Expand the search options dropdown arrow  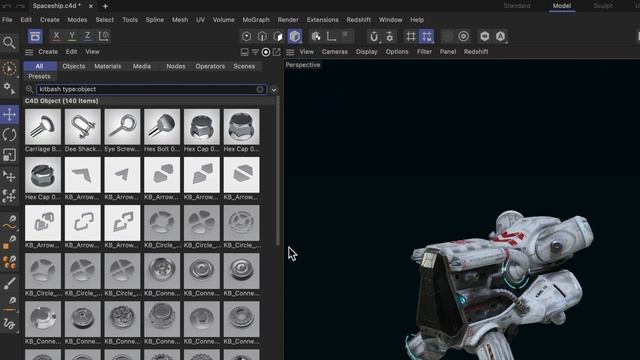tap(274, 90)
